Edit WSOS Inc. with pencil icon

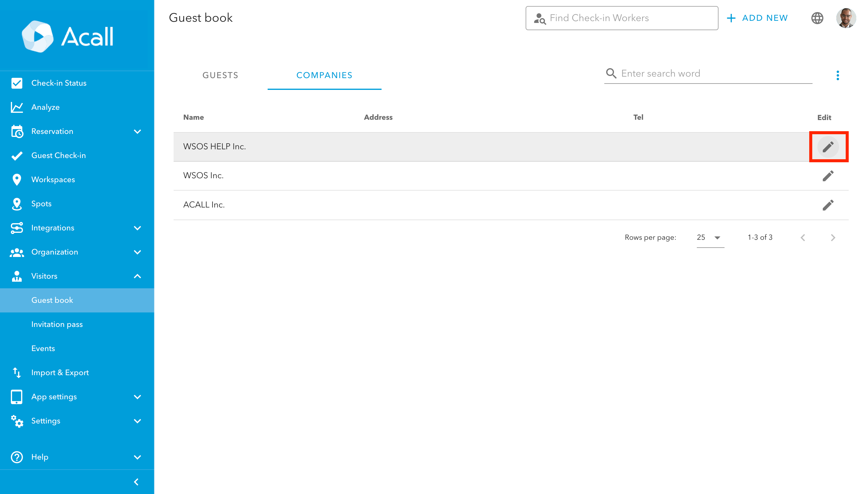[828, 176]
